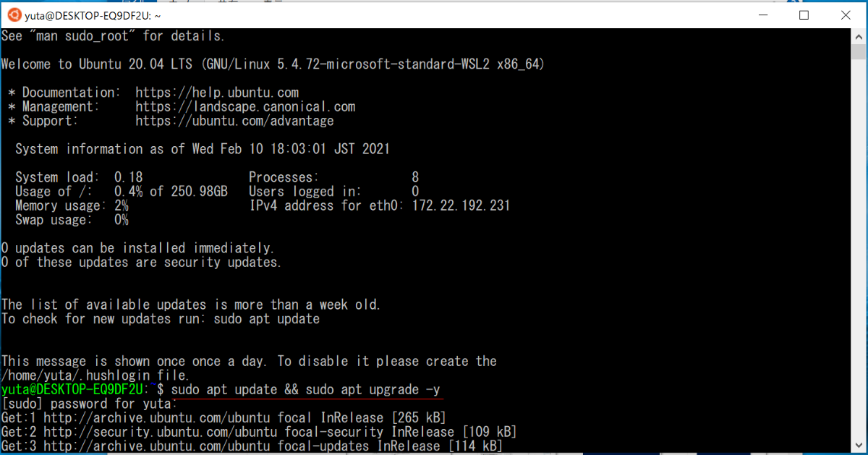
Task: Click the '/home/yuta/.hushlogin file.' text
Action: point(95,375)
